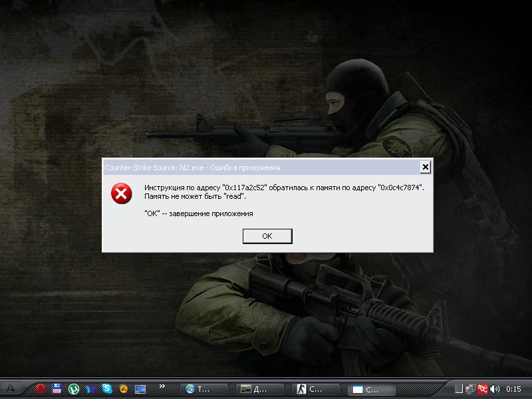Open the volume speaker tray icon
Screen dimensions: 532x399
click(x=495, y=389)
